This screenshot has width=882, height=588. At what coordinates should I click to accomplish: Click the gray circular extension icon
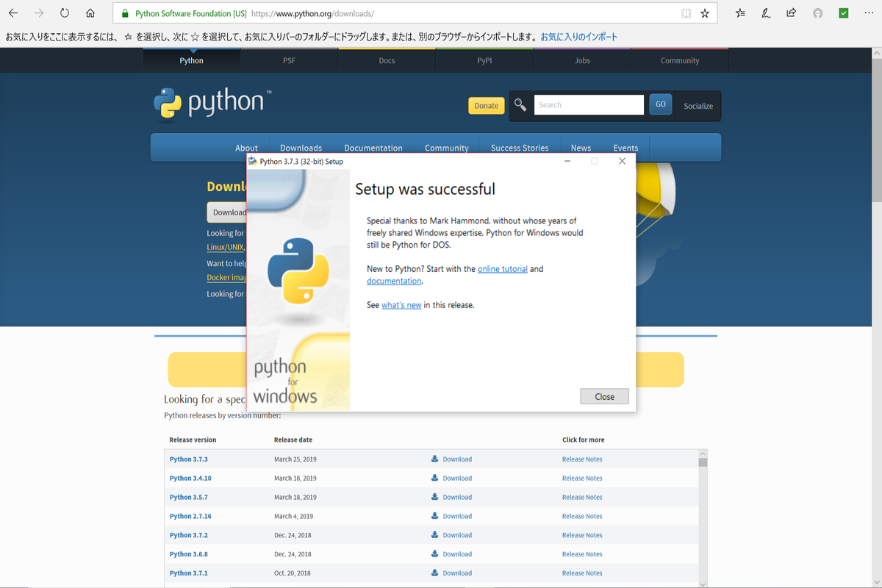click(817, 13)
